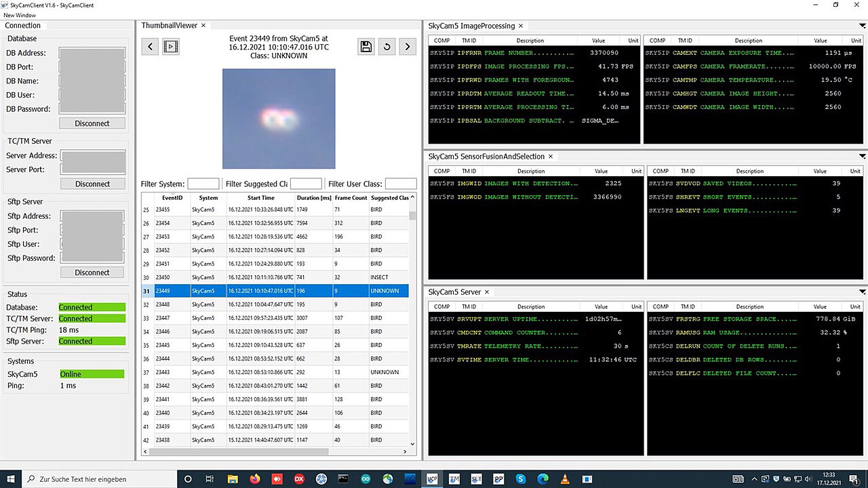Open the SkyCam5 Server panel dropdown arrow
The height and width of the screenshot is (488, 868).
pyautogui.click(x=862, y=292)
